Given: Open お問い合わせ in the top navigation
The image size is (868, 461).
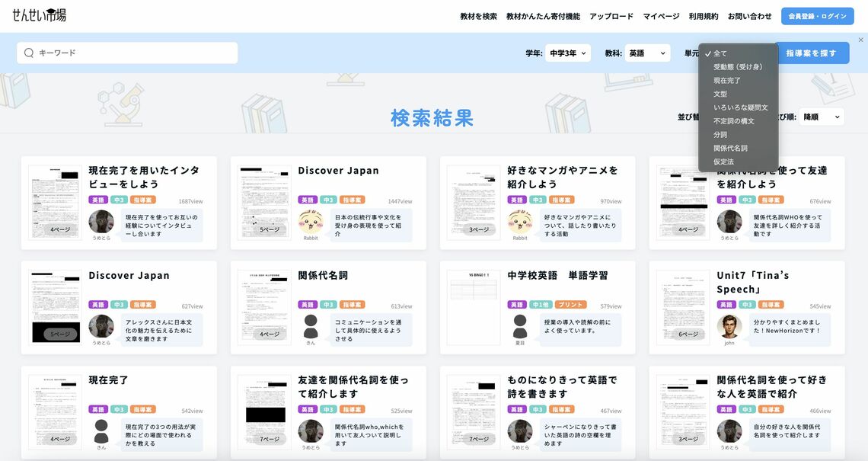Looking at the screenshot, I should (749, 17).
